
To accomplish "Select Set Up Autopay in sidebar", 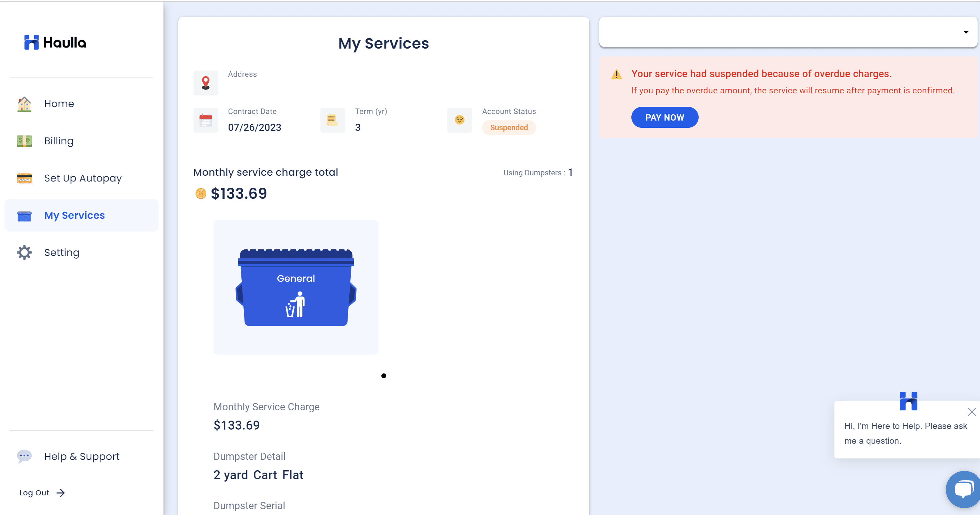I will pos(83,178).
